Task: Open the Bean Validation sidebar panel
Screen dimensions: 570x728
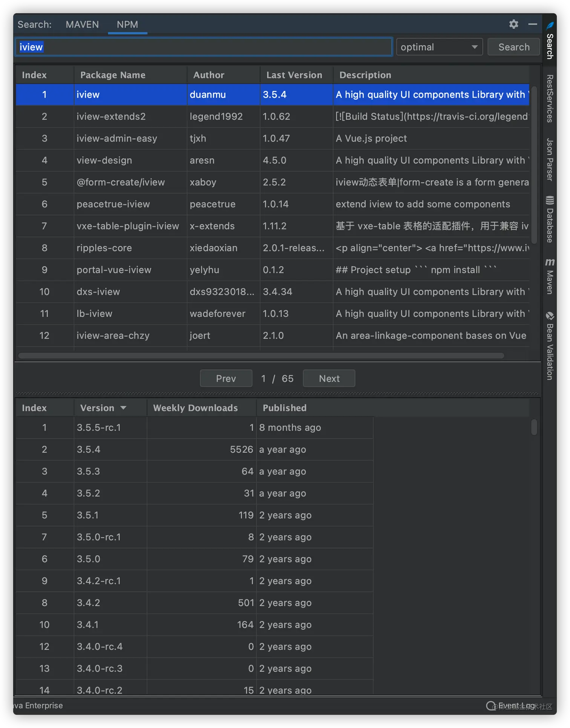Action: [x=550, y=346]
